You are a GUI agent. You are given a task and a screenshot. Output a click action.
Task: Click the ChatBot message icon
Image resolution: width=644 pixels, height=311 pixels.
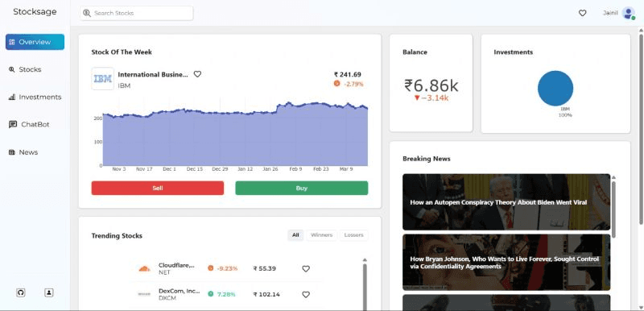pyautogui.click(x=13, y=124)
